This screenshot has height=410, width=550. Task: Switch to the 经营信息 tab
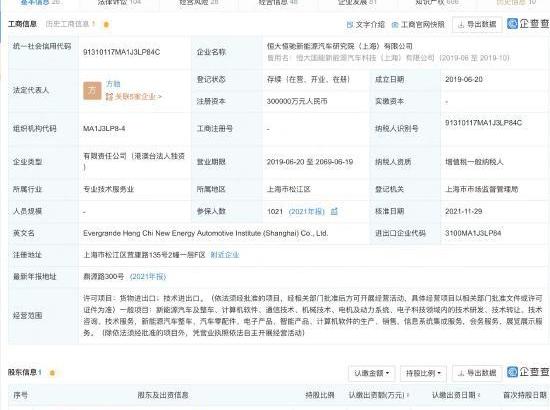(x=278, y=2)
